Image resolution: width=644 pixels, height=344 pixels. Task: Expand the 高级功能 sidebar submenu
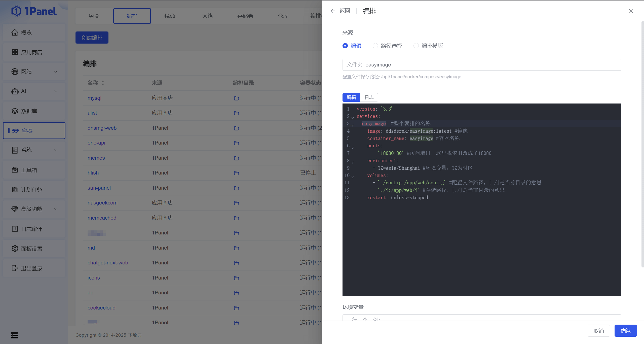[56, 209]
